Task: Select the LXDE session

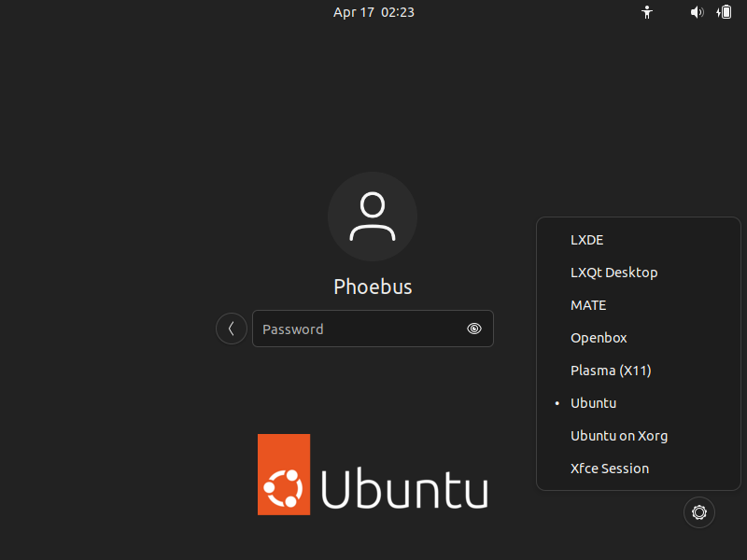Action: 639,240
